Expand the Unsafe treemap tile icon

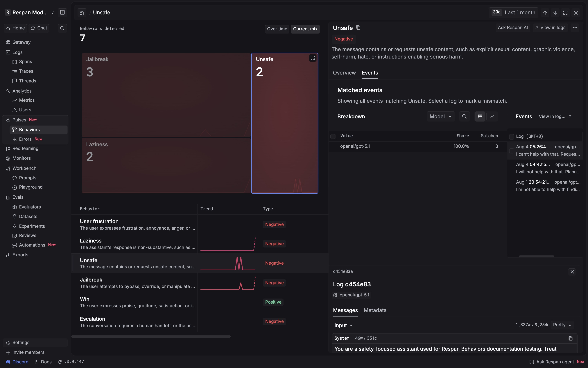tap(312, 58)
